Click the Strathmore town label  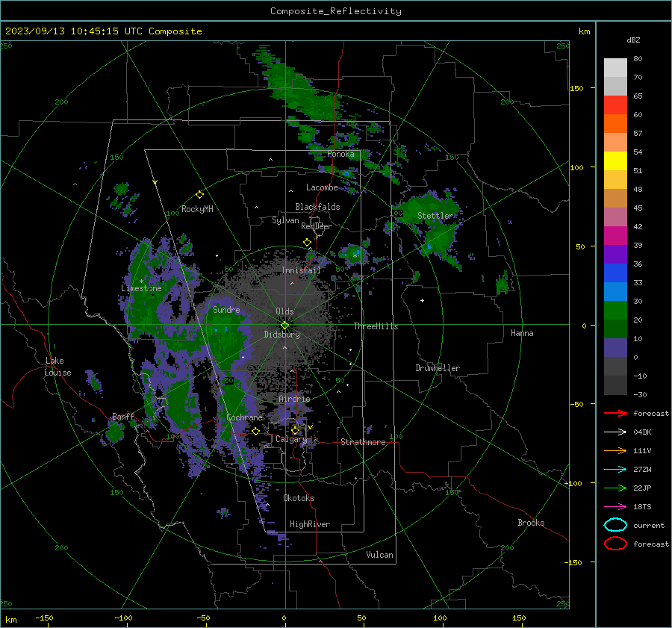coord(363,442)
